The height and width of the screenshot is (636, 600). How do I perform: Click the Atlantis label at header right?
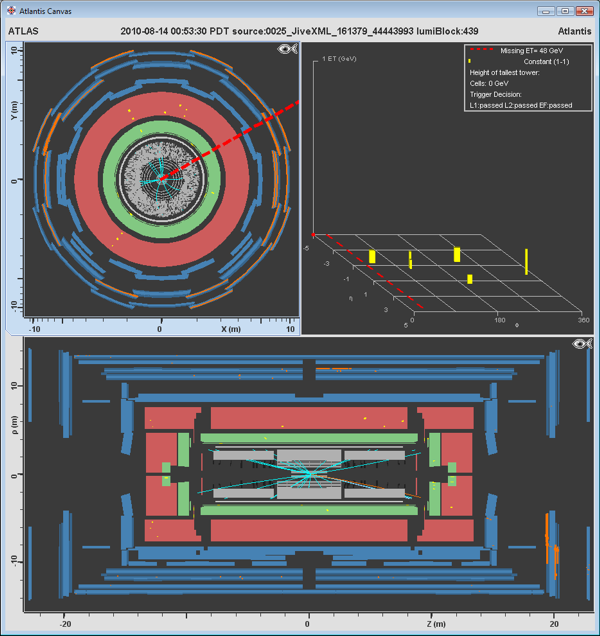(x=569, y=31)
